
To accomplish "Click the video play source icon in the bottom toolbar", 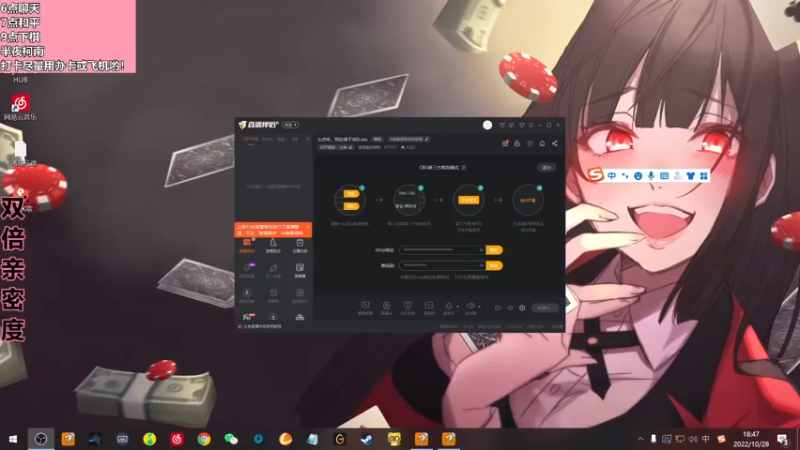I will click(429, 308).
